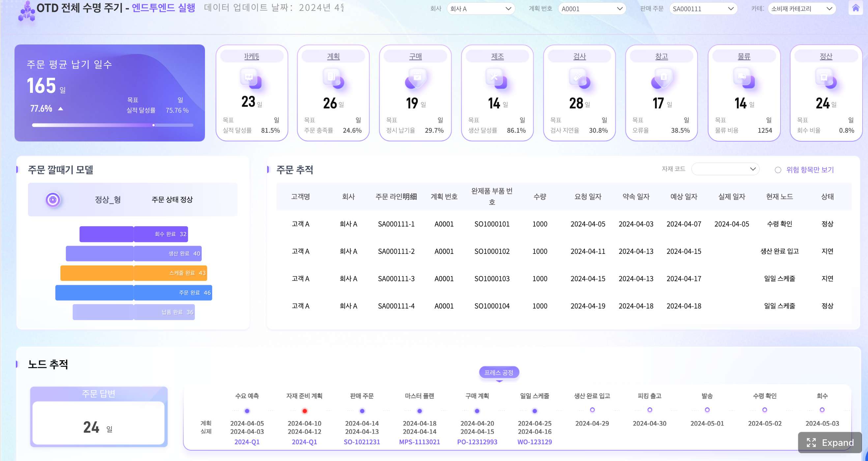
Task: Select the 창고 stage tab
Action: (x=661, y=56)
